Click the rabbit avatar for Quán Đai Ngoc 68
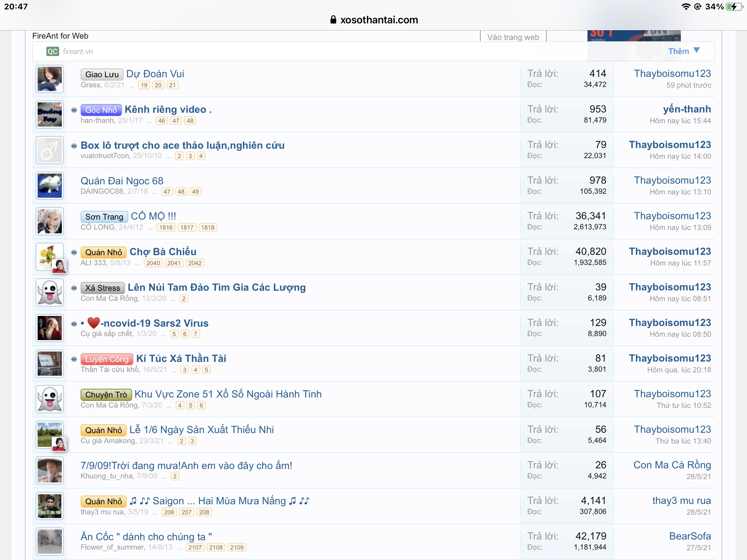Viewport: 747px width, 560px height. point(50,186)
